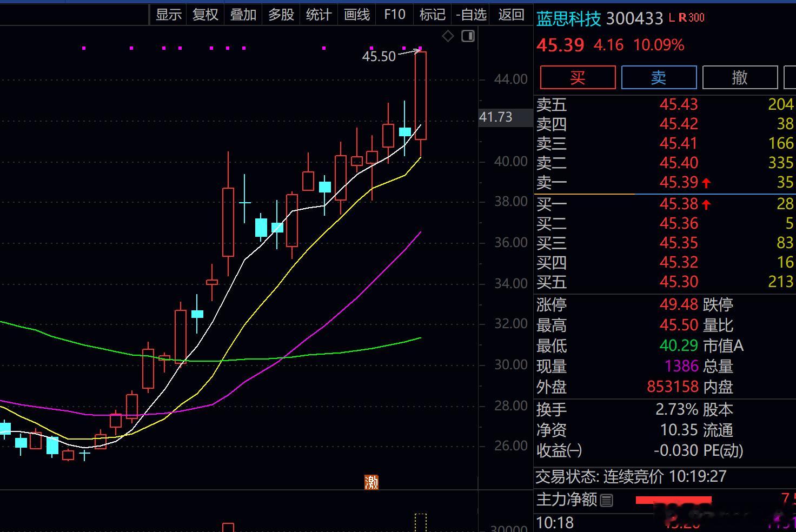Click the current price 45.39 header

click(x=560, y=45)
